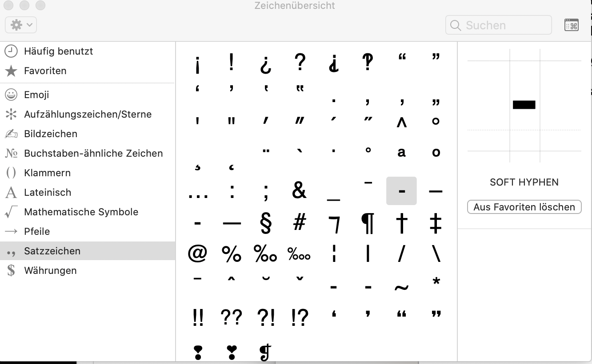Choose the double question mark ⁇ character
The height and width of the screenshot is (364, 592).
point(232,318)
